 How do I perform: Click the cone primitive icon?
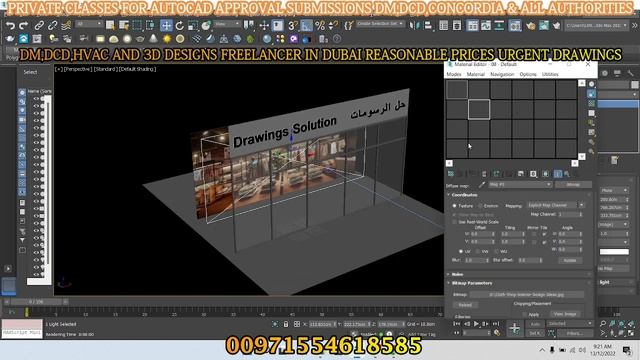[153, 39]
